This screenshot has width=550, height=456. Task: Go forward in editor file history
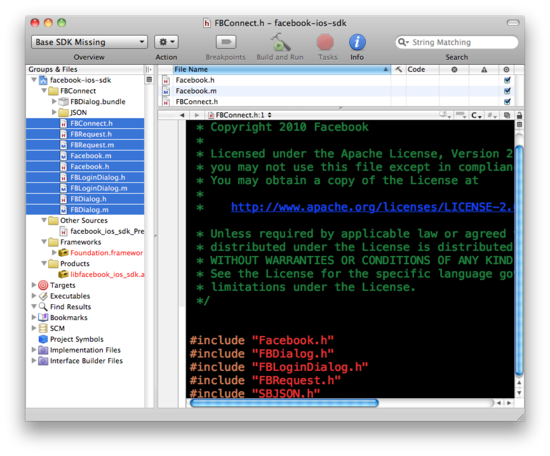(x=197, y=115)
